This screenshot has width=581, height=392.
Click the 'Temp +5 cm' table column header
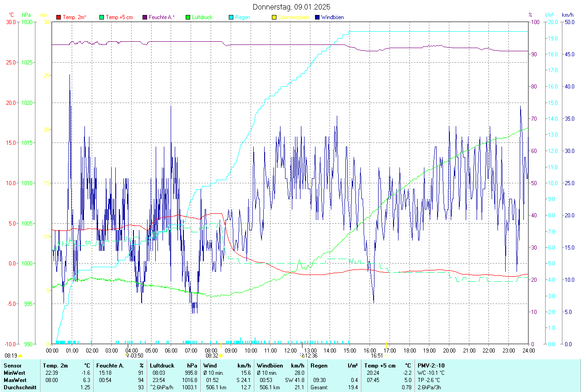(379, 366)
